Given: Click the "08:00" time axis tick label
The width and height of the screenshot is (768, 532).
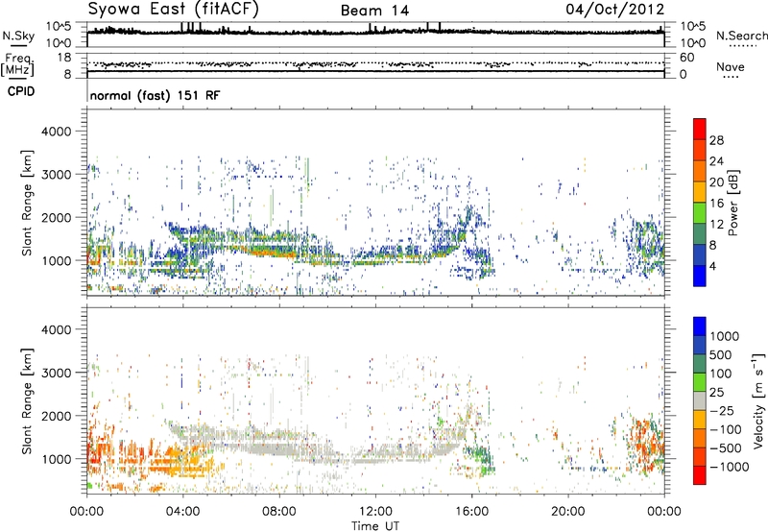Looking at the screenshot, I should [279, 512].
